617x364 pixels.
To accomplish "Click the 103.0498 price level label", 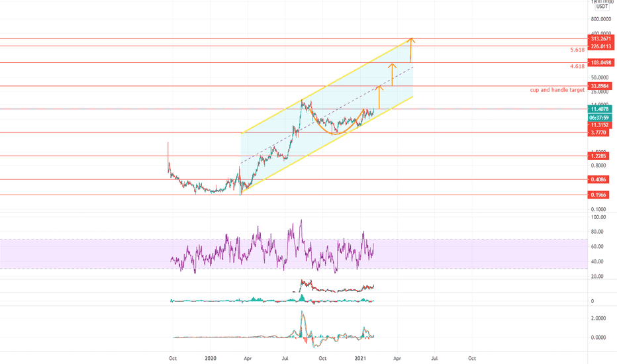I will tap(600, 63).
